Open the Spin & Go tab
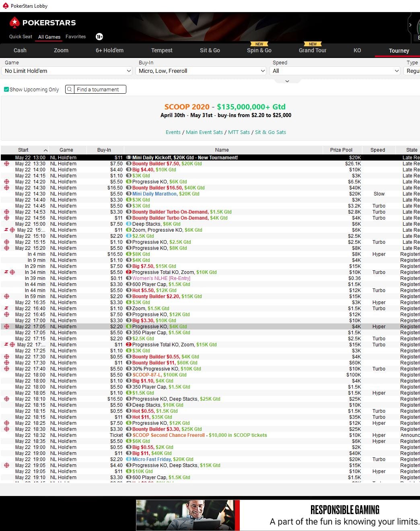420x531 pixels. (x=259, y=50)
